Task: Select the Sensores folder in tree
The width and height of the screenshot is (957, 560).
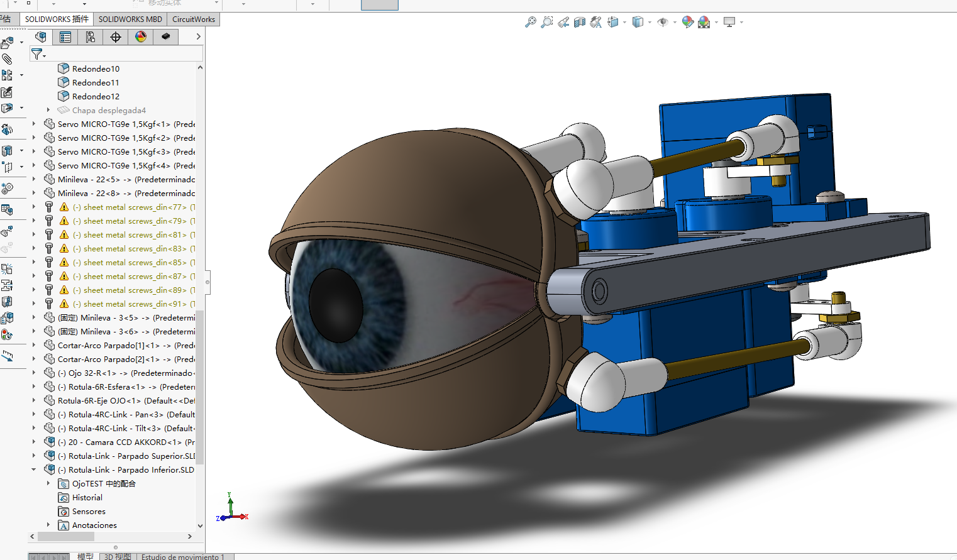Action: [89, 511]
